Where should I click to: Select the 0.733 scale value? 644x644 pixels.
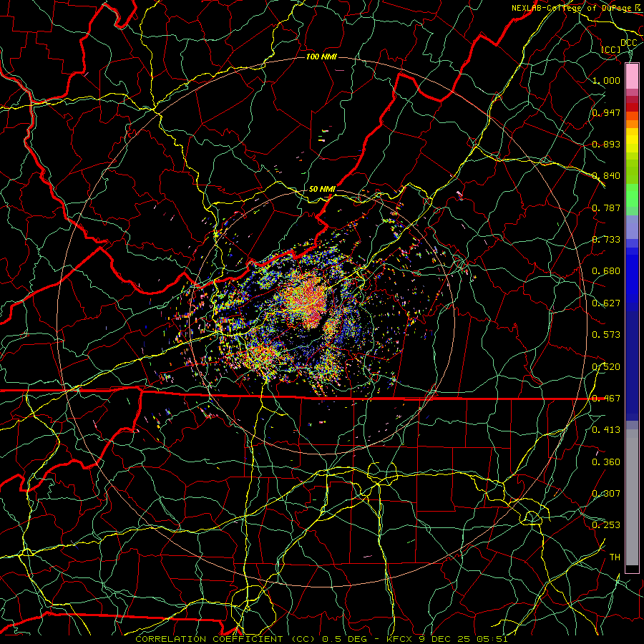pos(606,240)
